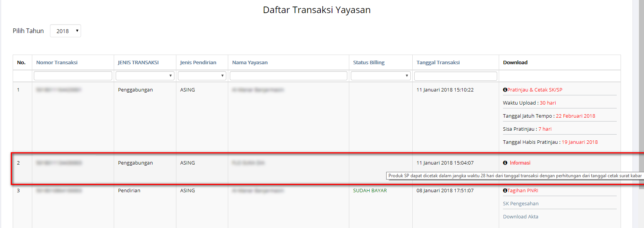
Task: Sort by Status Billing column header
Action: pos(369,63)
